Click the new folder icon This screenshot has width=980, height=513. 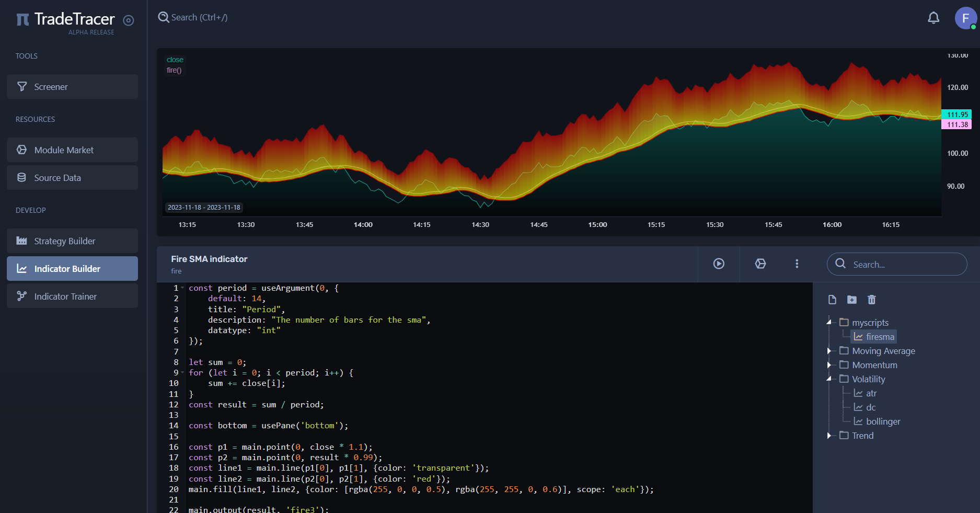pyautogui.click(x=852, y=300)
